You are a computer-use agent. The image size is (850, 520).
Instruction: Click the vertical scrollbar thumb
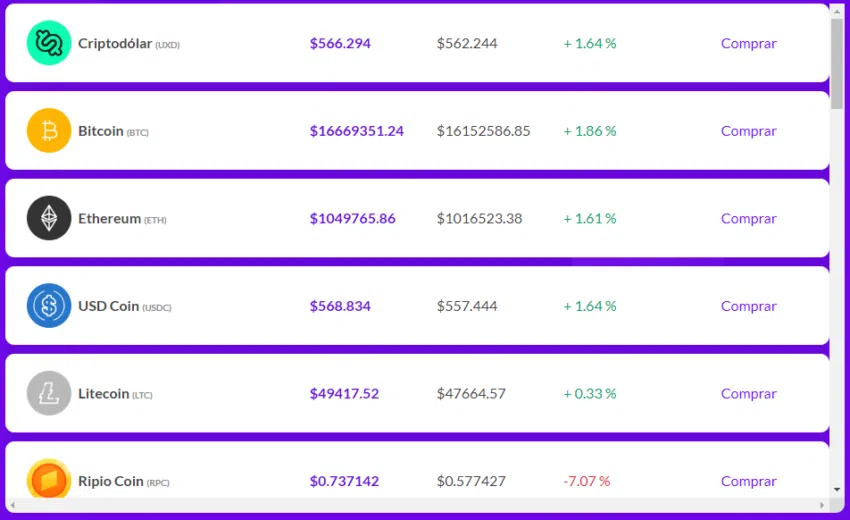pyautogui.click(x=837, y=63)
